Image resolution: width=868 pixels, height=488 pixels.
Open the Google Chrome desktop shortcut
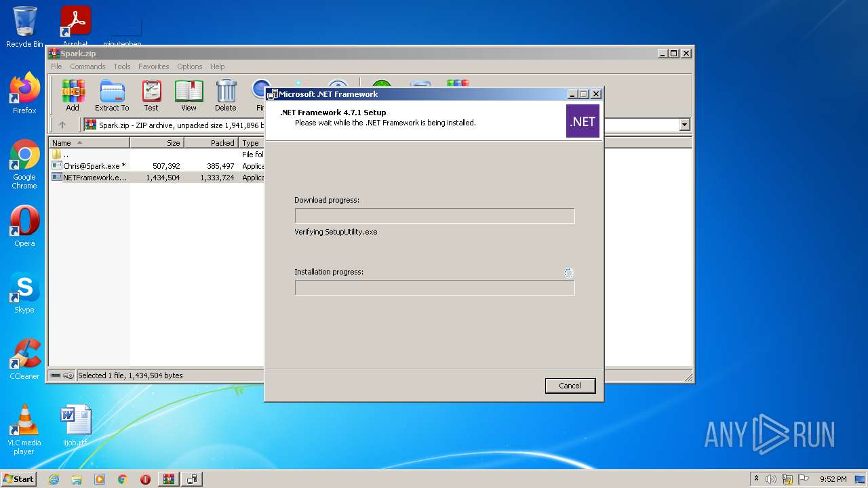coord(24,164)
